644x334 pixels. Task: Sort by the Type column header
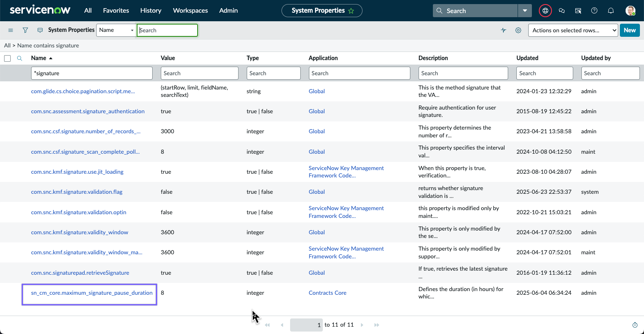tap(253, 58)
